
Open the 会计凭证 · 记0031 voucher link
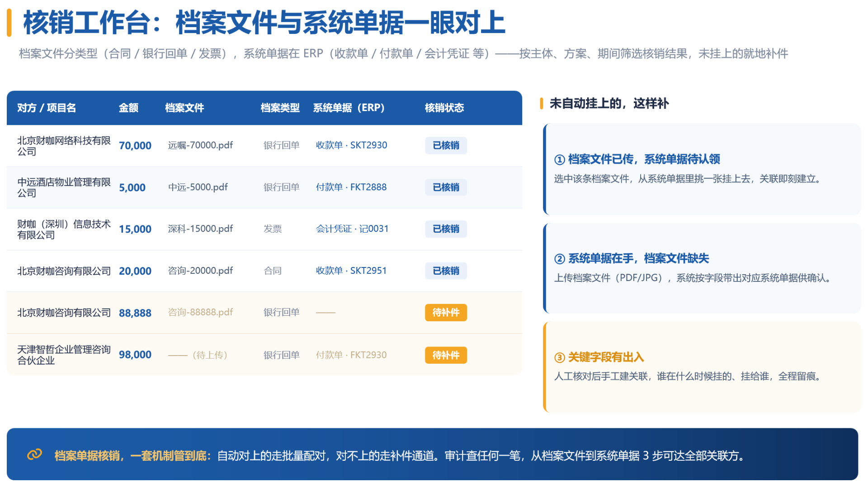[352, 229]
